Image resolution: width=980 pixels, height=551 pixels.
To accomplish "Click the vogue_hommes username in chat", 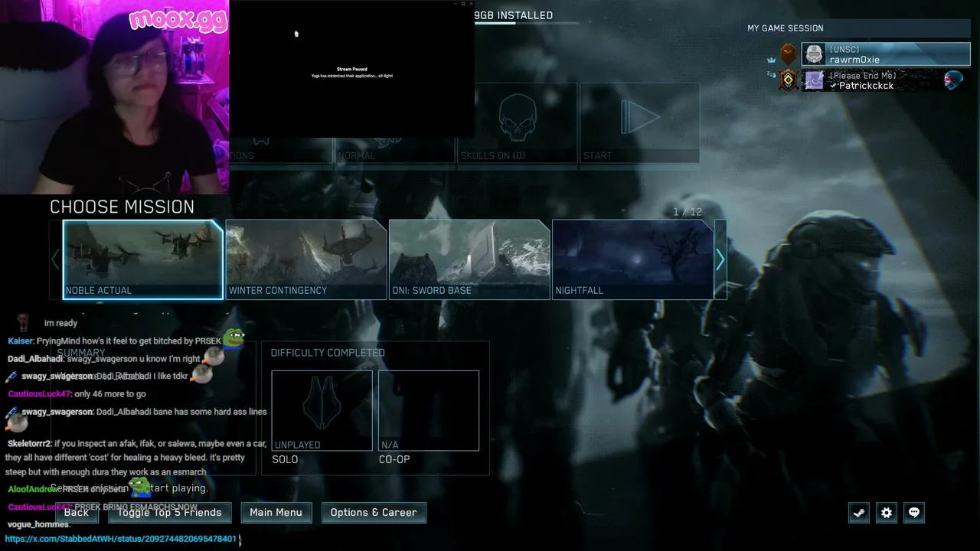I will point(38,525).
